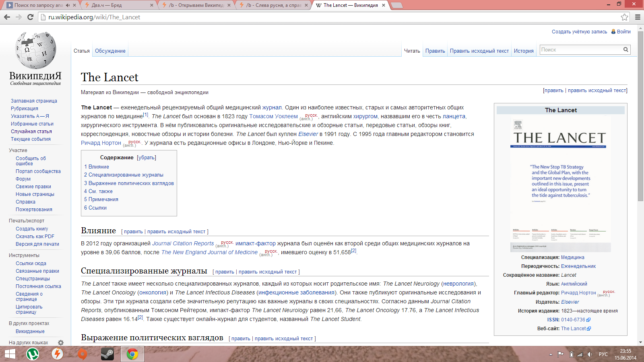Click the browser forward arrow
Screen dimensions: 644x362
coord(19,17)
